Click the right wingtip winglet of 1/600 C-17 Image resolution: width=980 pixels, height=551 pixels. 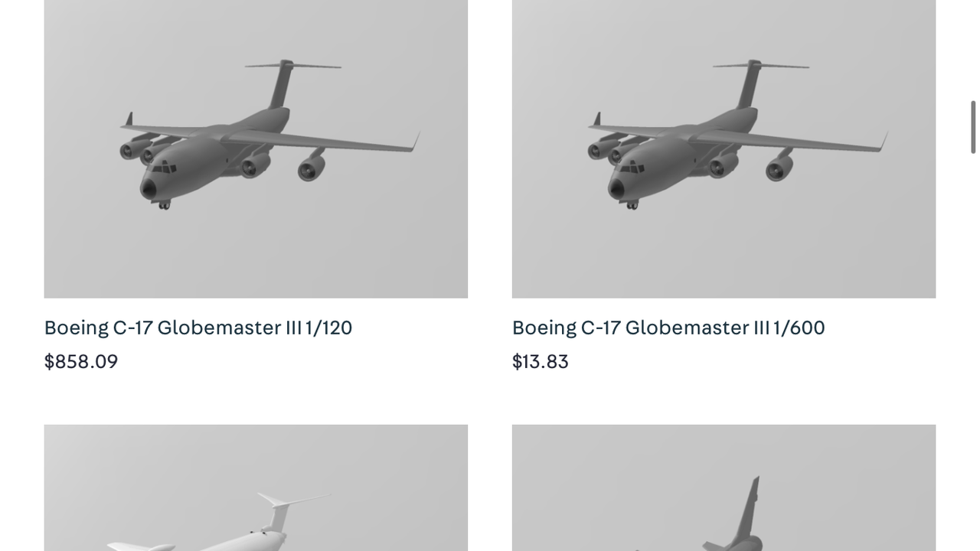(x=884, y=140)
